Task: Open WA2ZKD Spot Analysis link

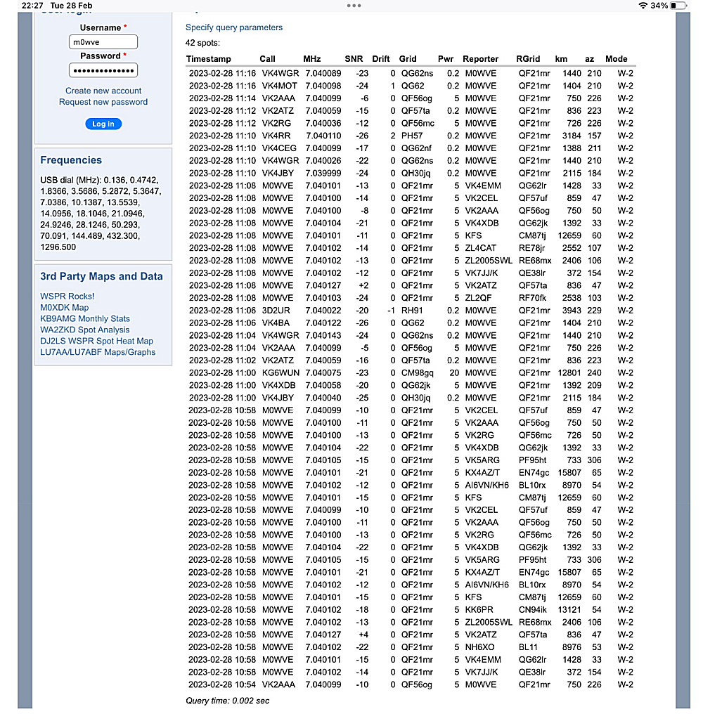Action: (x=85, y=330)
